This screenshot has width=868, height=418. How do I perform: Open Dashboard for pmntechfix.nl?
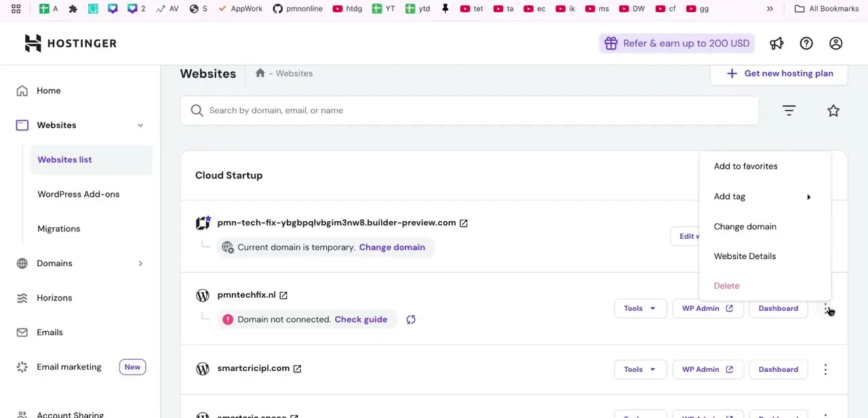pos(778,309)
